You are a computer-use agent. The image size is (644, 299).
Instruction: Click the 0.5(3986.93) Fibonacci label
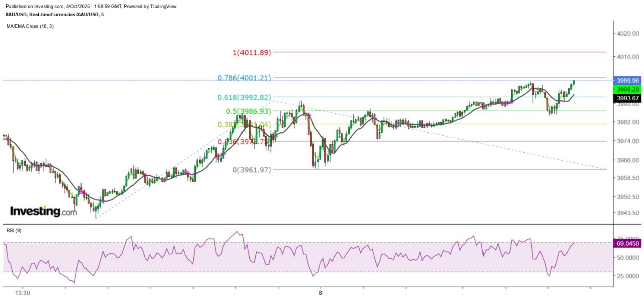[249, 111]
